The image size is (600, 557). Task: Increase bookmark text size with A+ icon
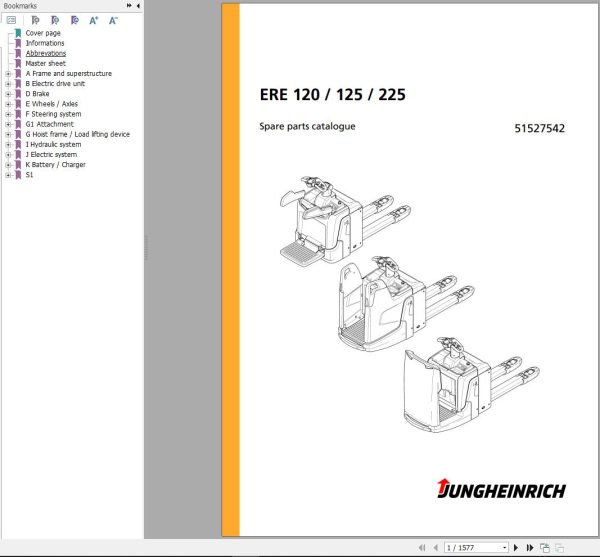pos(94,20)
